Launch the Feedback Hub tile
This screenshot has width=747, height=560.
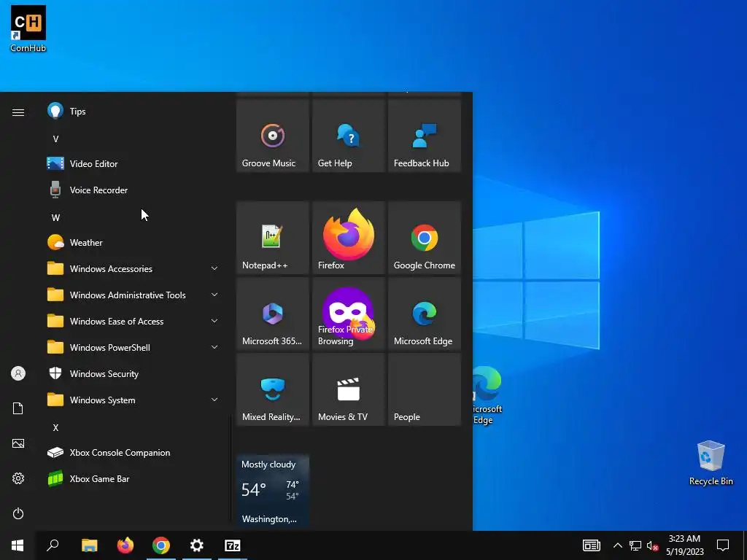424,136
